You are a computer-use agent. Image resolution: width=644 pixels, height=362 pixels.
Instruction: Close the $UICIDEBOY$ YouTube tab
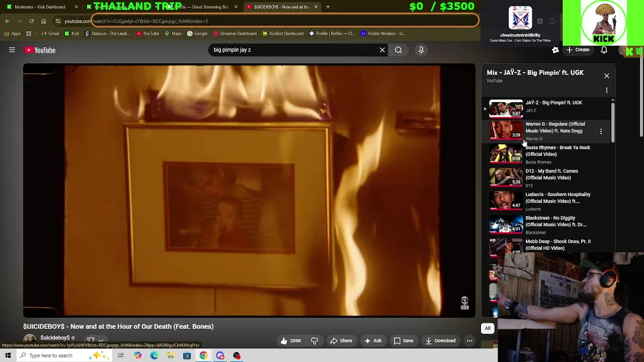pyautogui.click(x=316, y=7)
